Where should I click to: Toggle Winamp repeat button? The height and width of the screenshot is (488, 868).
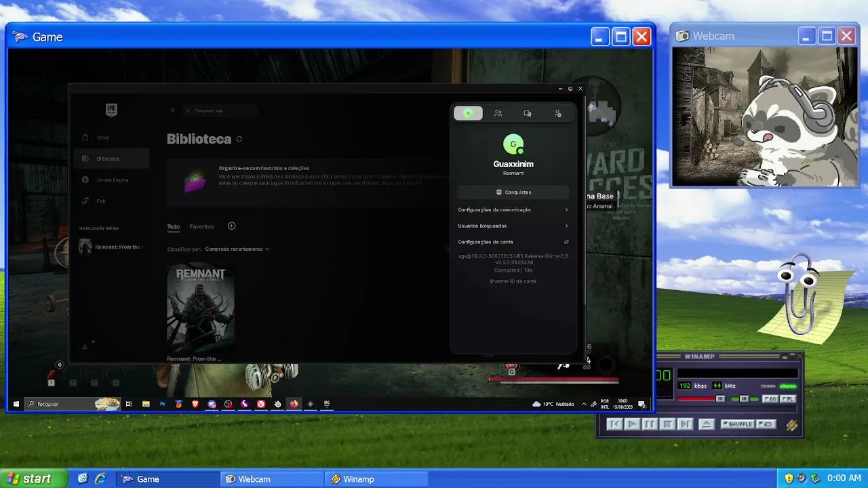tap(766, 424)
